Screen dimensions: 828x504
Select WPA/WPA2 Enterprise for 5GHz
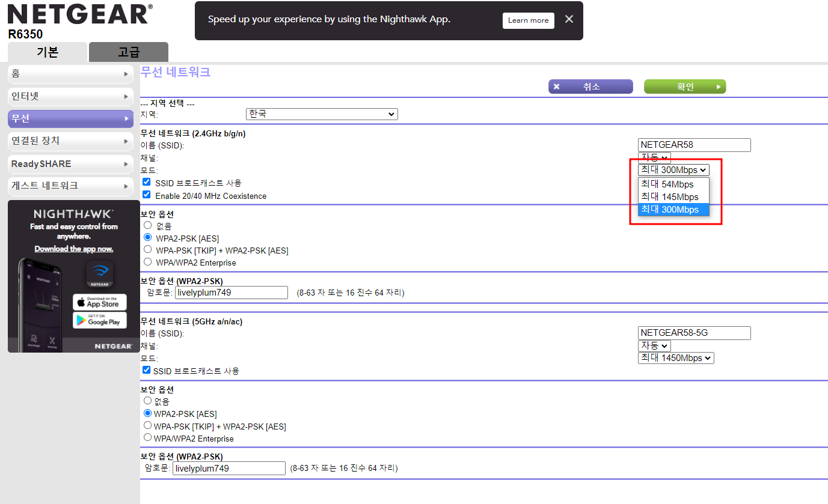[148, 438]
